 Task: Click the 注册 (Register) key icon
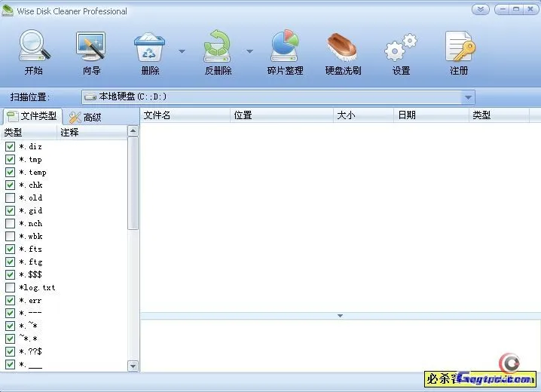[459, 47]
